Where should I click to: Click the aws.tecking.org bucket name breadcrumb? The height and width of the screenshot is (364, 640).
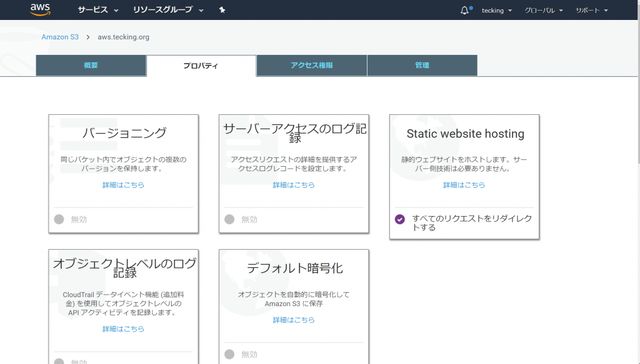pos(123,37)
